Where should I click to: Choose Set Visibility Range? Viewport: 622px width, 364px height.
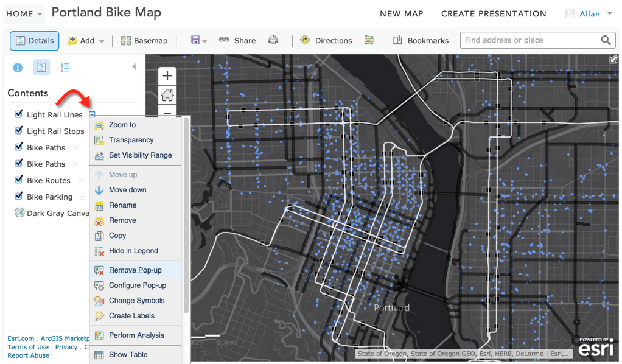[x=136, y=155]
